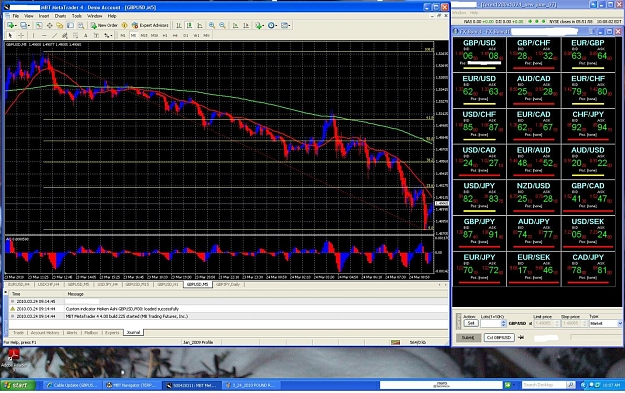Open the Templates dropdown icon
This screenshot has width=625, height=393.
285,26
